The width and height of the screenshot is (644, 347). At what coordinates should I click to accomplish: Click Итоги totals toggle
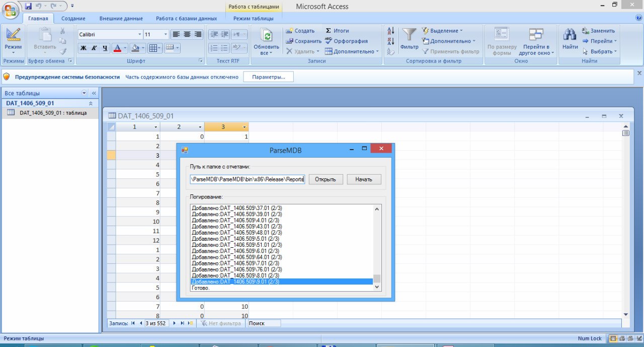click(337, 31)
